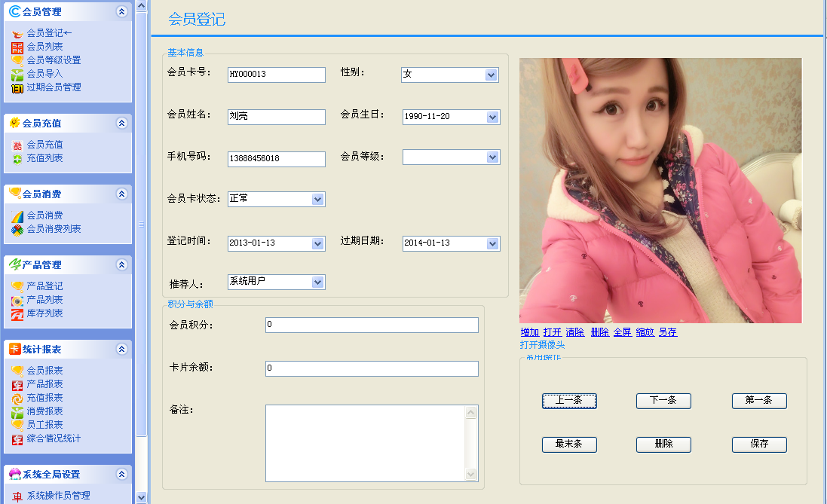Click the 下一条 button
827x504 pixels.
(x=663, y=401)
